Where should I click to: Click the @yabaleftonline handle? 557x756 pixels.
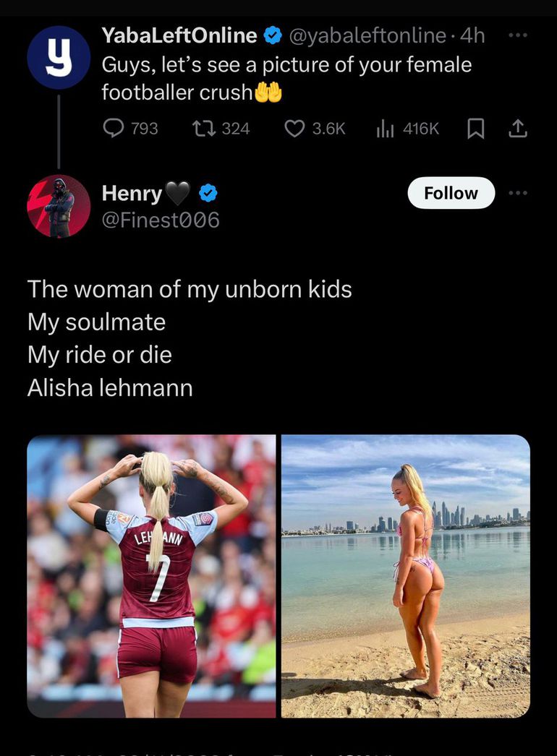click(x=367, y=35)
